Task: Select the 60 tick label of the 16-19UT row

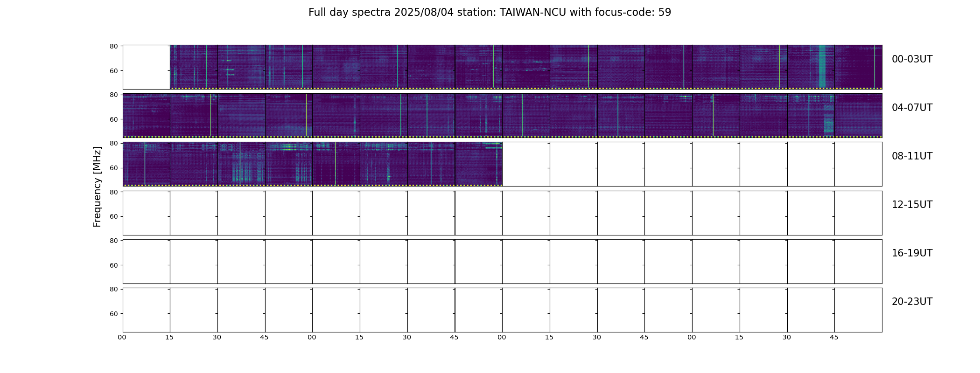Action: pos(113,265)
